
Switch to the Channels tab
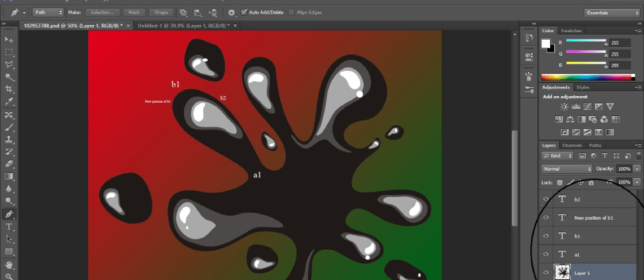point(572,146)
